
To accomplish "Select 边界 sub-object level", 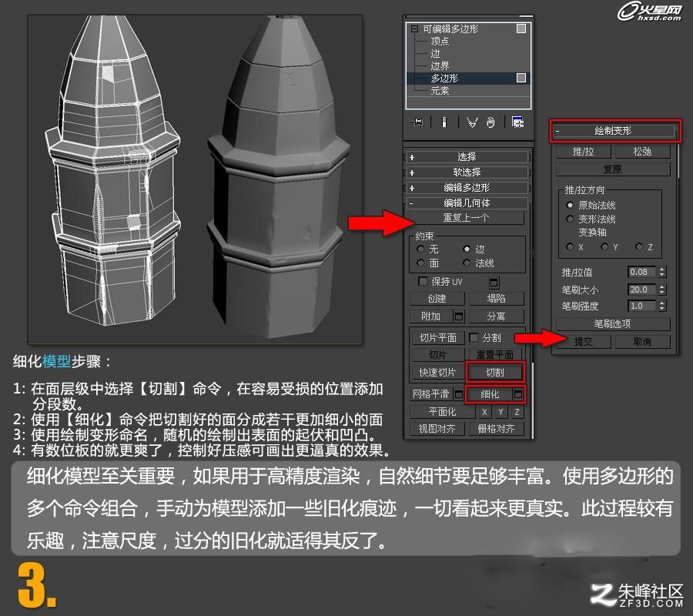I will [x=440, y=66].
